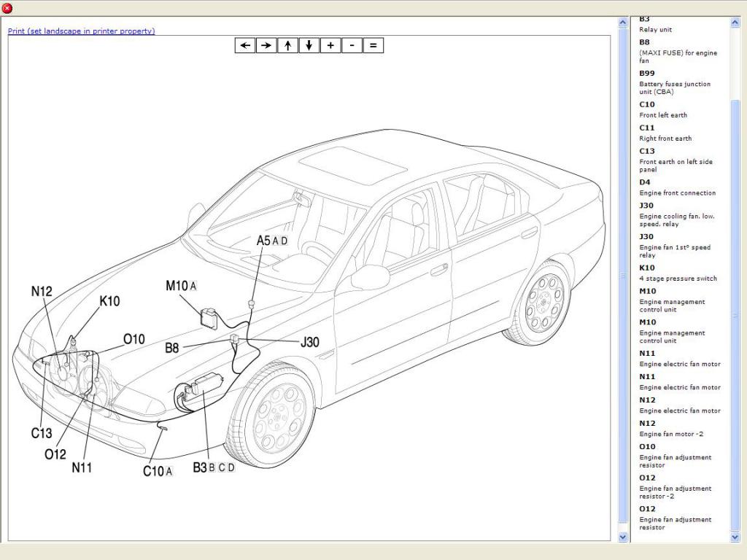This screenshot has width=747, height=560.
Task: Select B99 Battery fuses junction unit entry
Action: point(675,83)
